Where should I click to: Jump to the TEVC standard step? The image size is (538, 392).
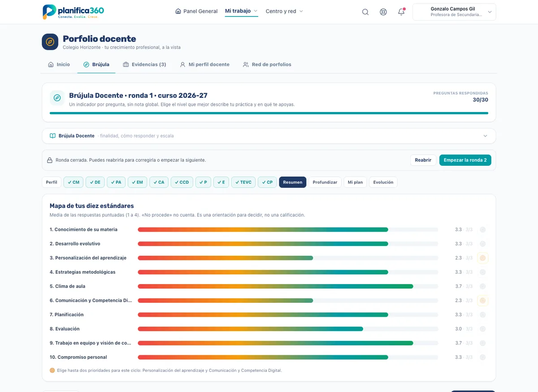point(243,182)
